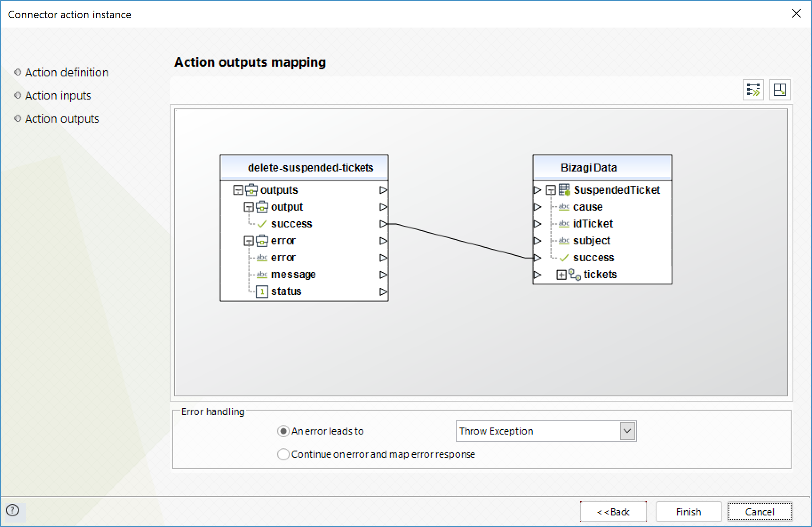The width and height of the screenshot is (812, 527).
Task: Click the delete-suspended-tickets header
Action: click(304, 168)
